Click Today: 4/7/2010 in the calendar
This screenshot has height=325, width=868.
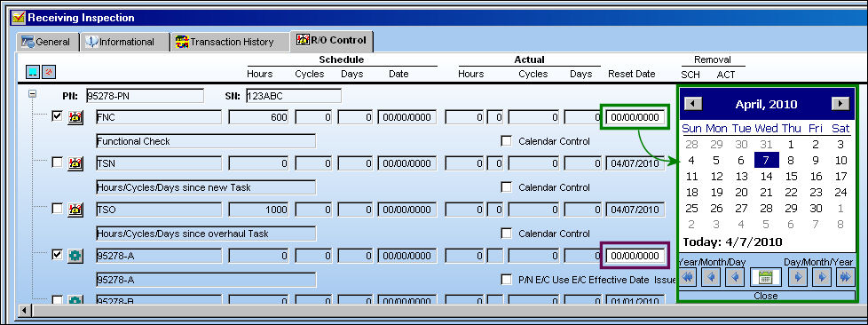(x=732, y=242)
